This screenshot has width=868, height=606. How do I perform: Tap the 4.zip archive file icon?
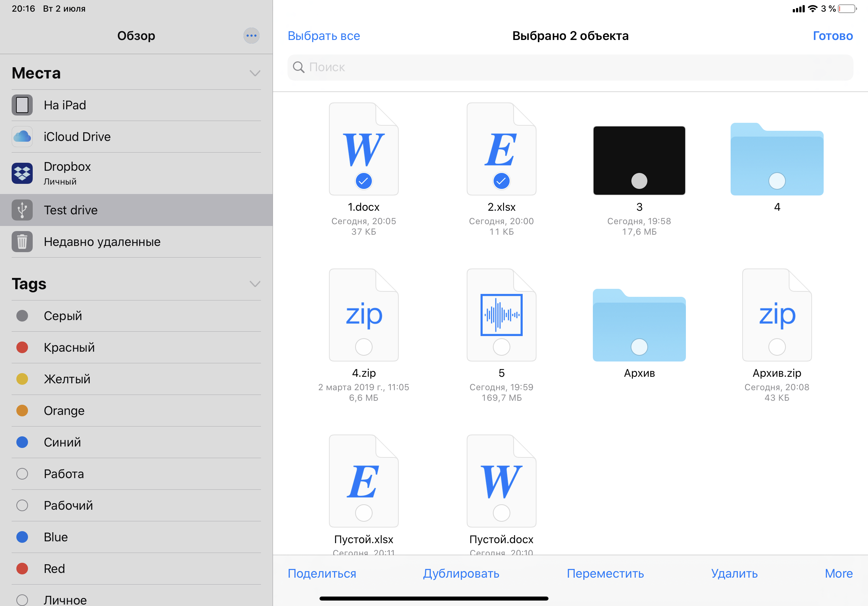pos(364,315)
